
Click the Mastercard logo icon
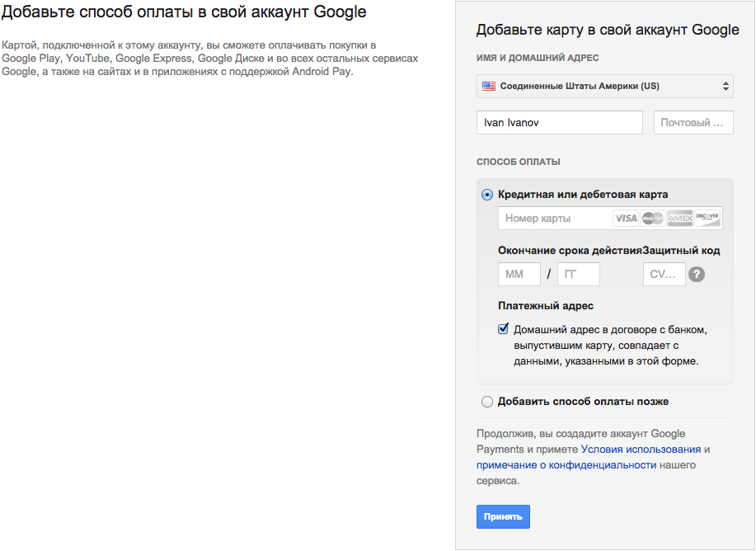coord(653,219)
